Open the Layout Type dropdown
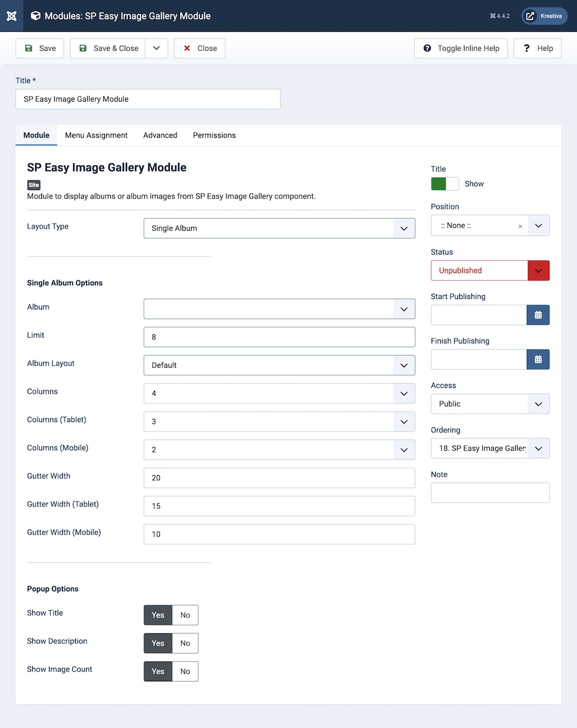Image resolution: width=577 pixels, height=728 pixels. point(279,229)
